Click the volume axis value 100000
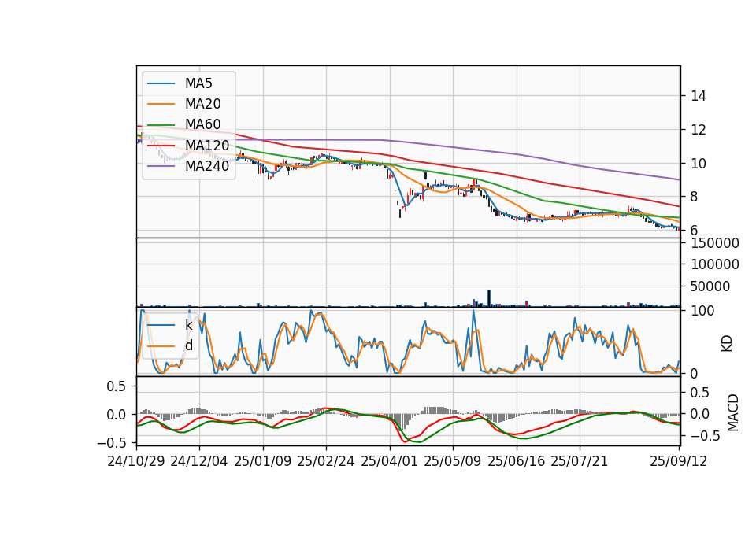This screenshot has width=756, height=543. (x=715, y=264)
